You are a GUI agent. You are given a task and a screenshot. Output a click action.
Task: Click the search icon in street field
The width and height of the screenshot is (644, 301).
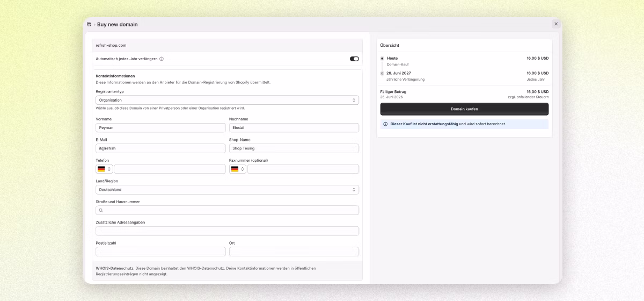tap(101, 210)
